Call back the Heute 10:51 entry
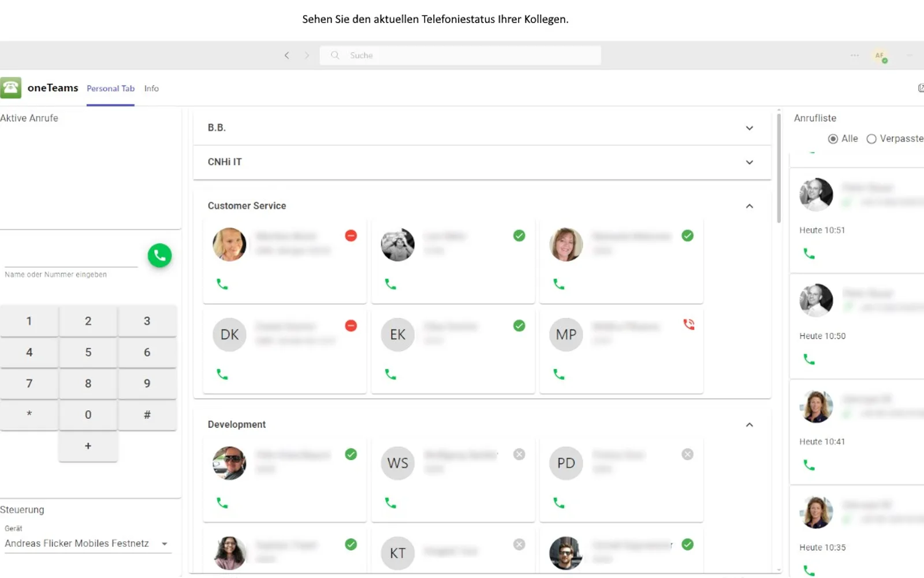The height and width of the screenshot is (578, 924). (x=810, y=254)
